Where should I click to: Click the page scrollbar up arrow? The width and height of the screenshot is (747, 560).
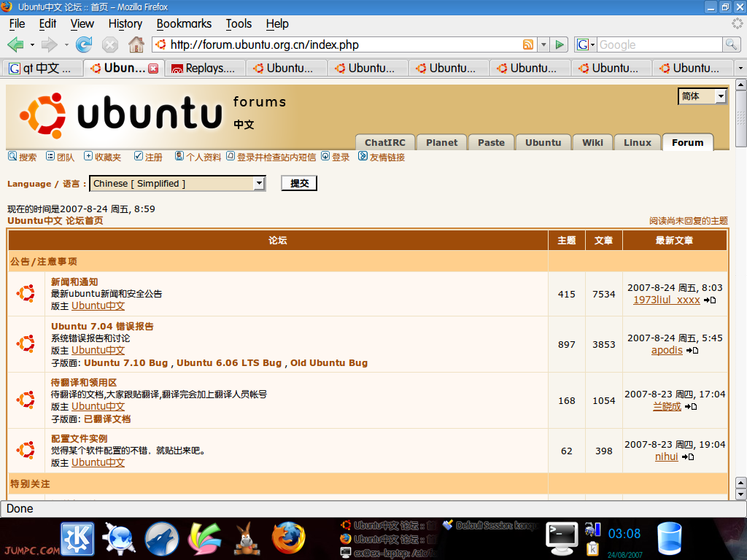pyautogui.click(x=741, y=85)
